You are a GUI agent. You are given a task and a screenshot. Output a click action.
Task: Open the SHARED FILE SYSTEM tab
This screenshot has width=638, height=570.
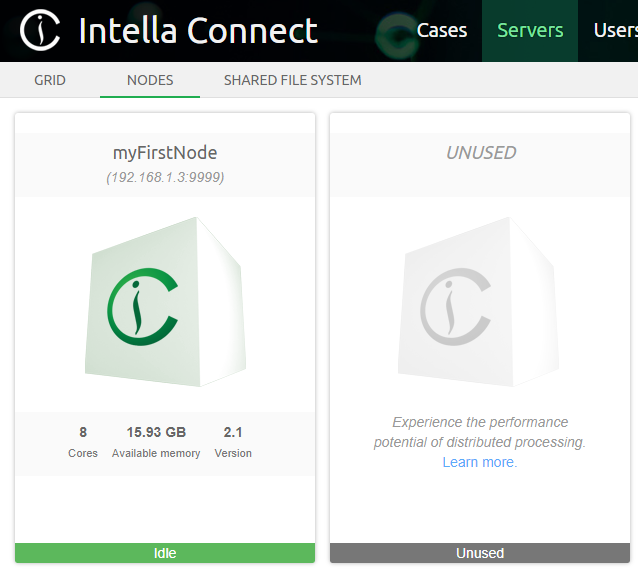click(292, 80)
